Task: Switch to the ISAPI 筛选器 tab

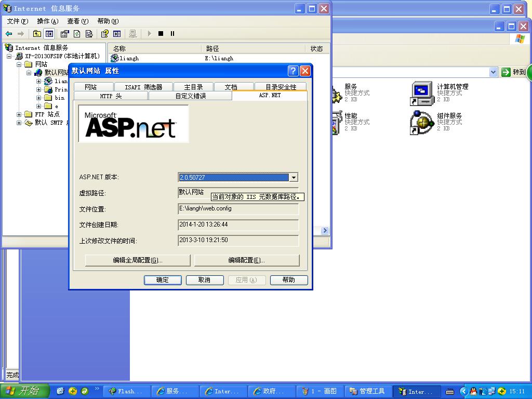Action: tap(143, 87)
